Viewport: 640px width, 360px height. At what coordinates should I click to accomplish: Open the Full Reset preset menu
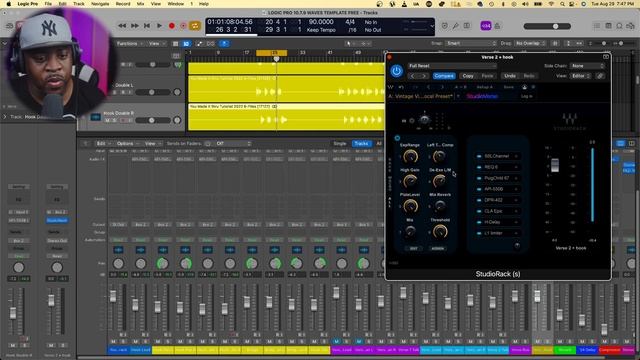tap(452, 66)
